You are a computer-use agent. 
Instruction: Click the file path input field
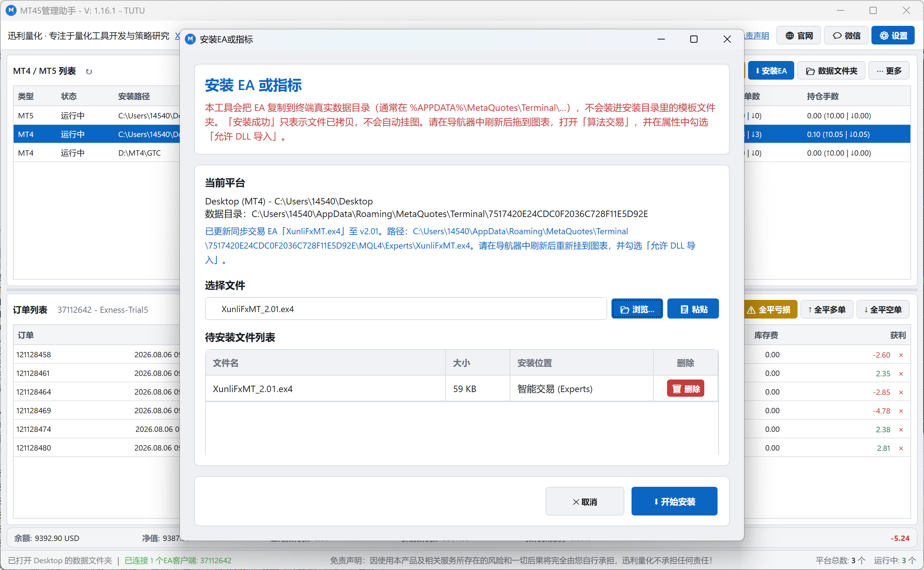(x=406, y=309)
